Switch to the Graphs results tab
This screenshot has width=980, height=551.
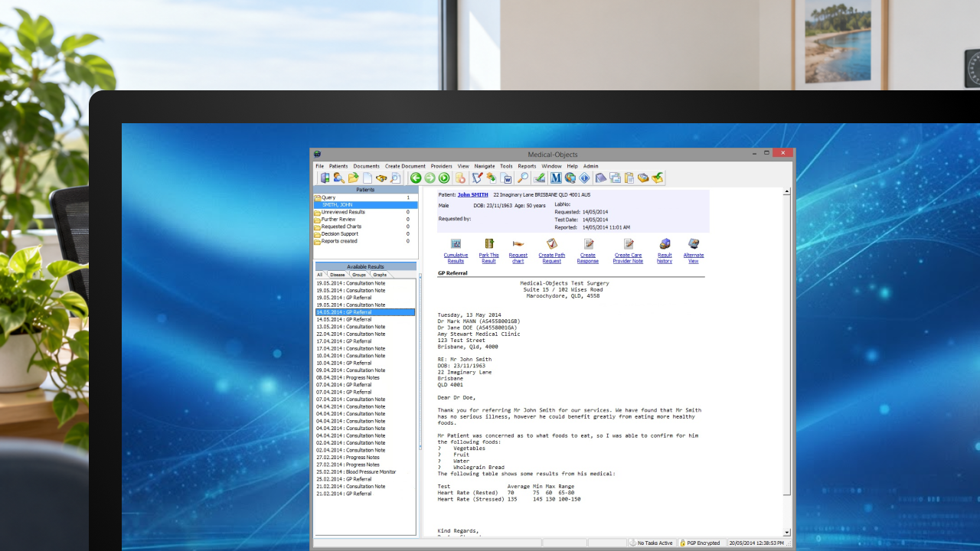pyautogui.click(x=380, y=274)
